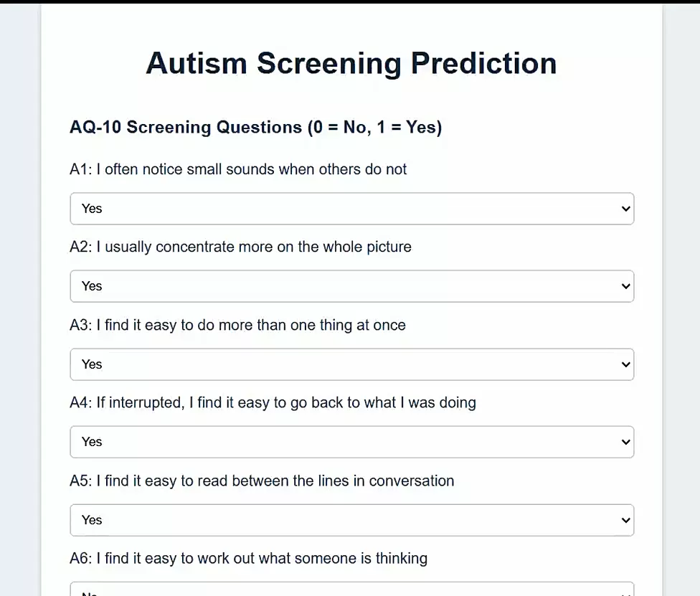Viewport: 700px width, 596px height.
Task: Click the Autism Screening Prediction title
Action: coord(351,63)
